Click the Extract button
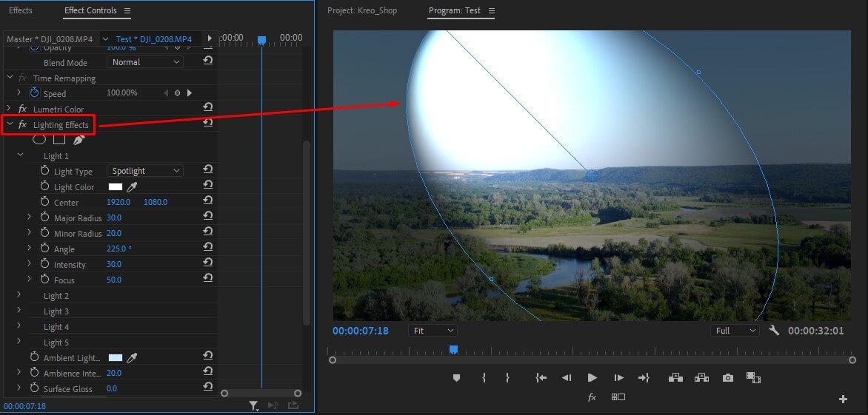This screenshot has height=415, width=868. [701, 378]
